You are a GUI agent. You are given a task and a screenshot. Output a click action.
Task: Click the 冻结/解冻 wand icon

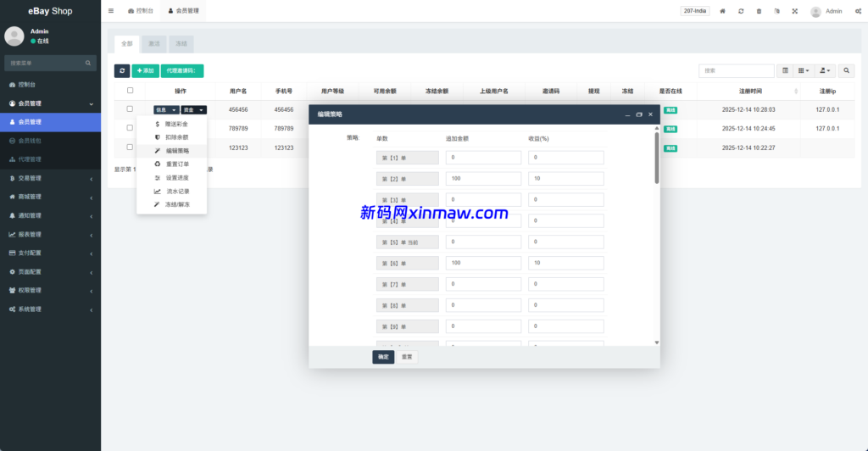(157, 205)
